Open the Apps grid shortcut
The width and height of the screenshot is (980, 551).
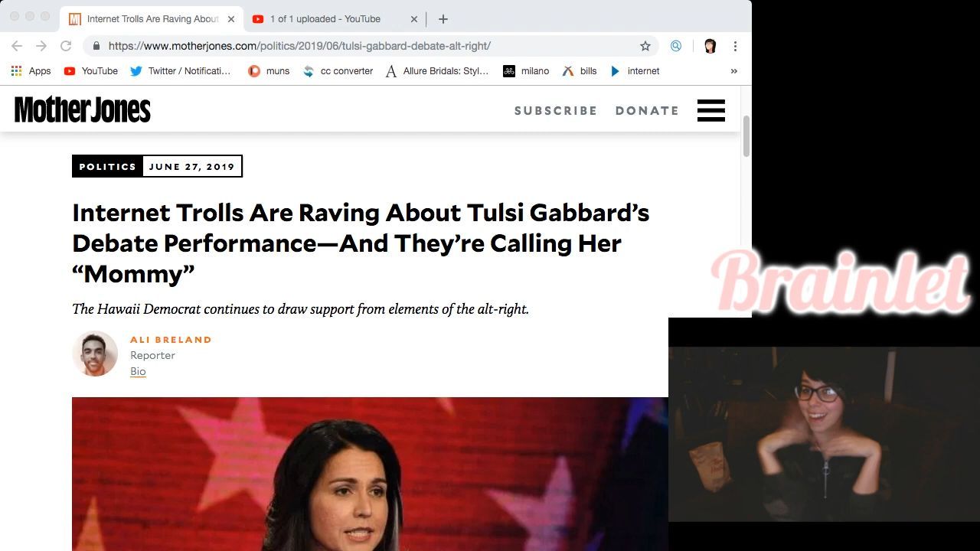(x=31, y=71)
